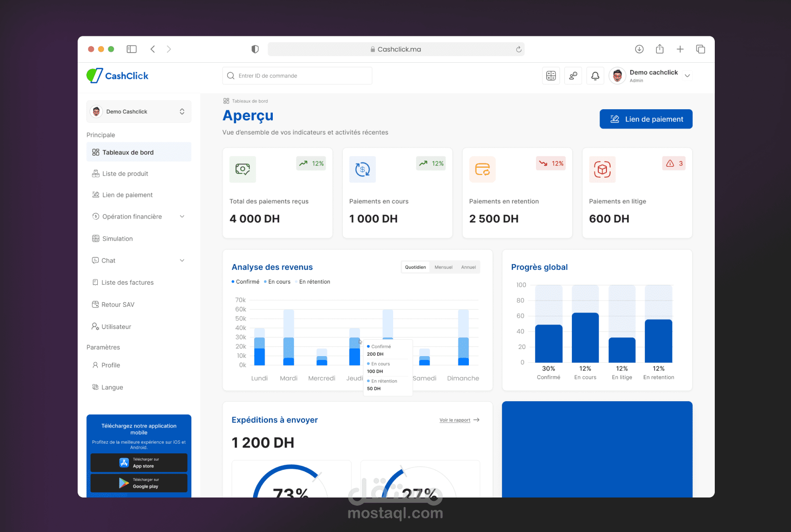This screenshot has height=532, width=791.
Task: Click the App Store download badge
Action: coord(139,463)
